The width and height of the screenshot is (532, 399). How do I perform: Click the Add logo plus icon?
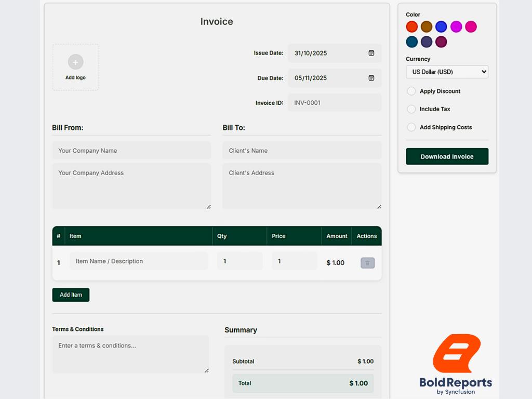tap(75, 62)
